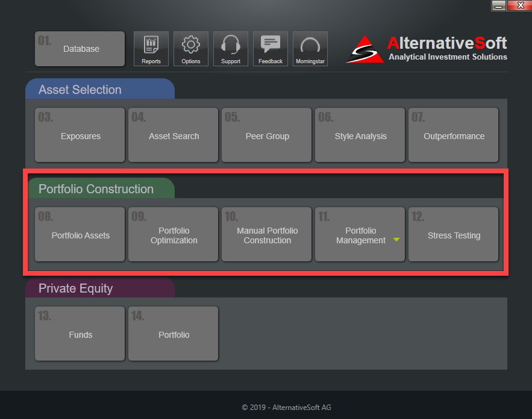Open the Feedback panel
Screen dimensions: 532x419
(x=270, y=48)
